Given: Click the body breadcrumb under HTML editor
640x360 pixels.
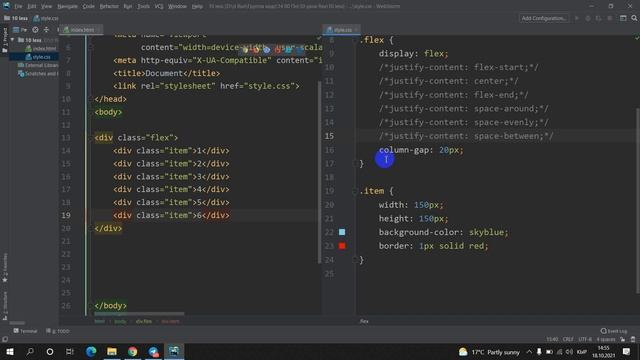Looking at the screenshot, I should point(120,321).
